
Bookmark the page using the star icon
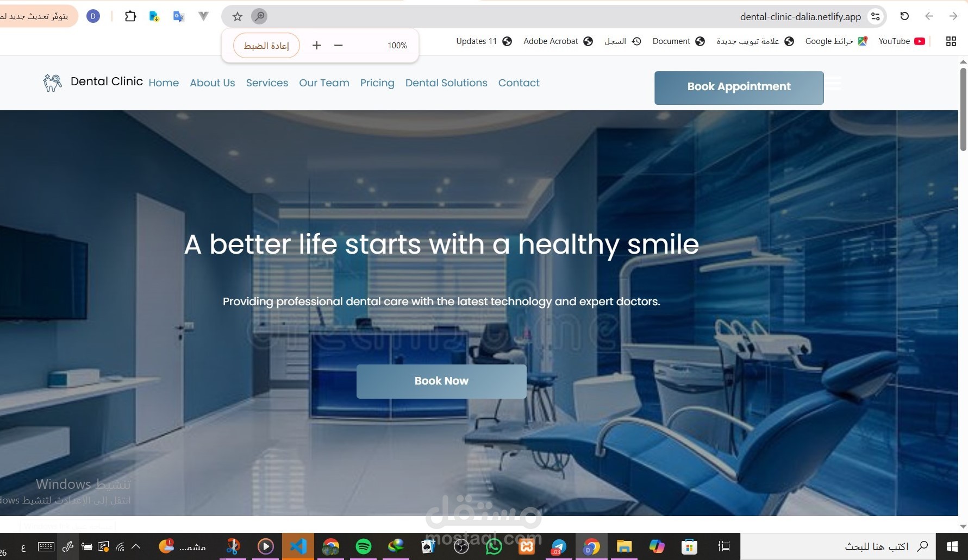(237, 16)
